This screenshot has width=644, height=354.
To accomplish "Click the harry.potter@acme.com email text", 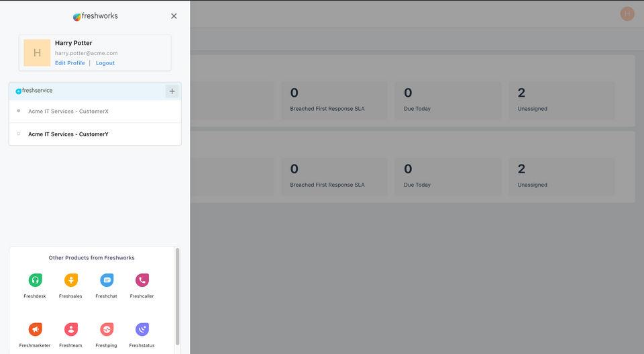I will coord(87,53).
